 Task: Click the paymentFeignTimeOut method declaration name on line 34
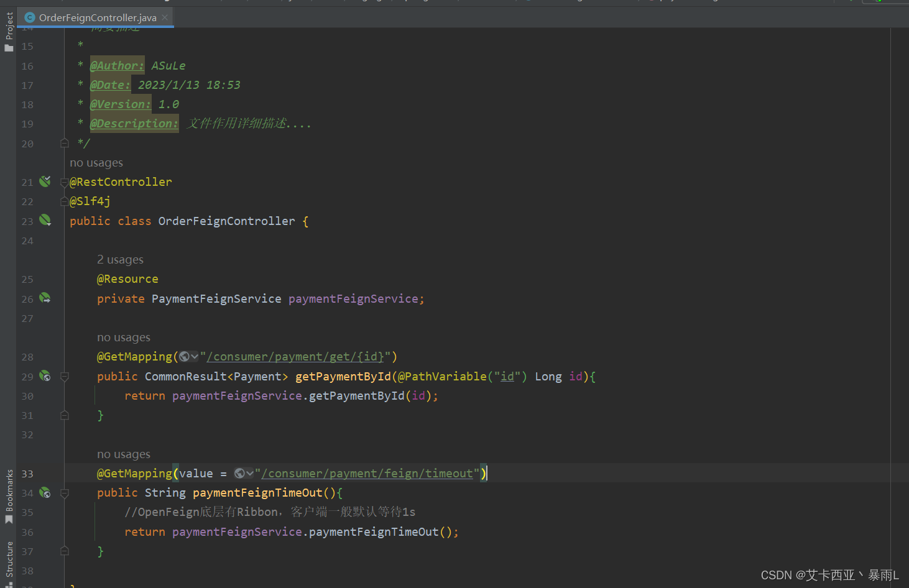257,493
